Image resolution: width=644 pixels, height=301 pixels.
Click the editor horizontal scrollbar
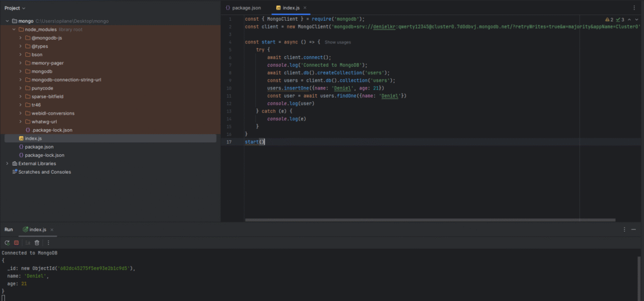pyautogui.click(x=428, y=220)
